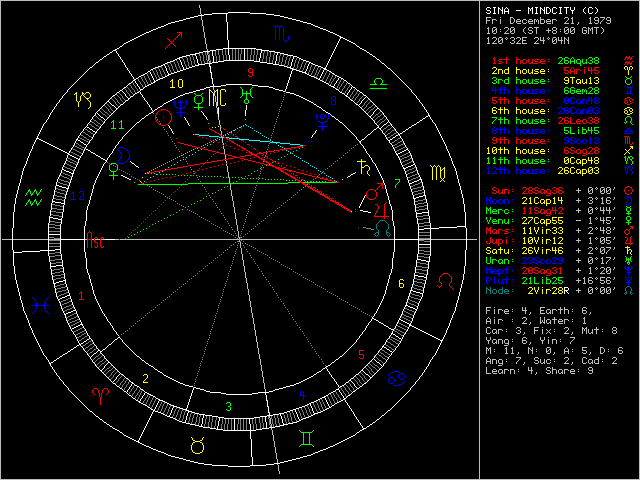This screenshot has width=640, height=480.
Task: Click the Saturn planet glyph in chart
Action: point(363,170)
